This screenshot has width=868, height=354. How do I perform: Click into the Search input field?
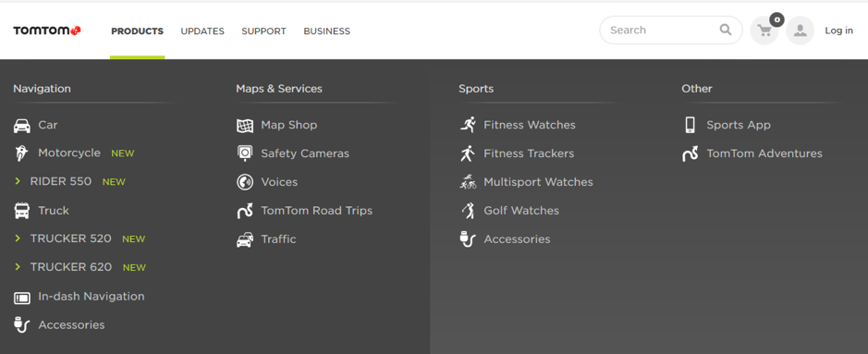tap(662, 30)
